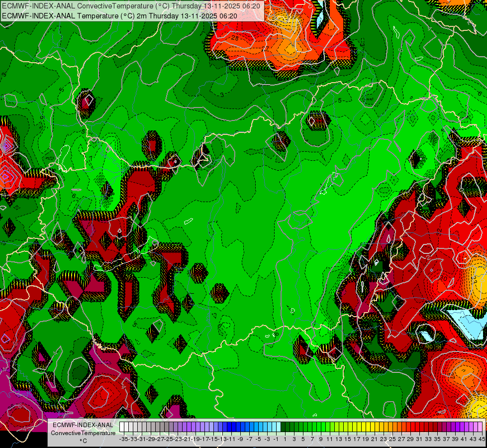Select the red swatch above 29 in legend
Screen dimensions: 487x448
tap(412, 427)
